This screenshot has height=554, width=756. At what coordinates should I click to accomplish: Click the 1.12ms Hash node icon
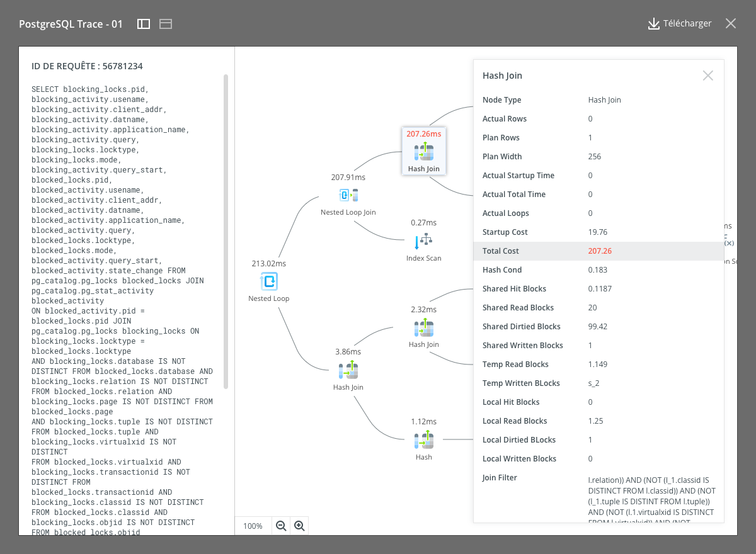point(424,441)
